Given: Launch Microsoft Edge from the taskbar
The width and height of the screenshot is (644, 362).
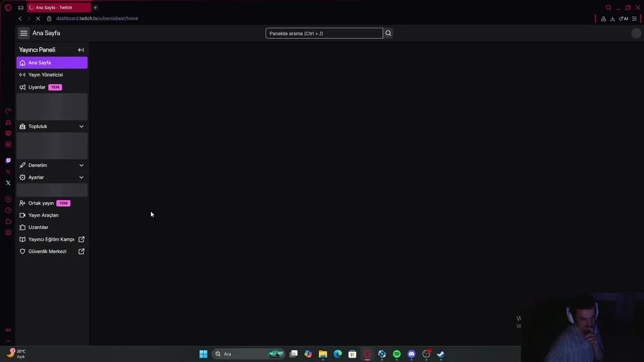Looking at the screenshot, I should 338,354.
